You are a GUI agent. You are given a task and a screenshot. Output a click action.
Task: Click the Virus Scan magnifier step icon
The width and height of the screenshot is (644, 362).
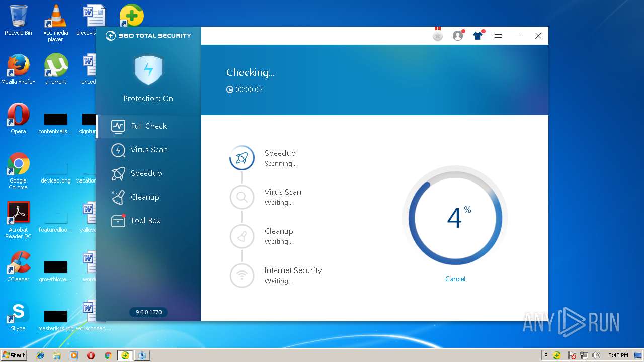tap(242, 197)
